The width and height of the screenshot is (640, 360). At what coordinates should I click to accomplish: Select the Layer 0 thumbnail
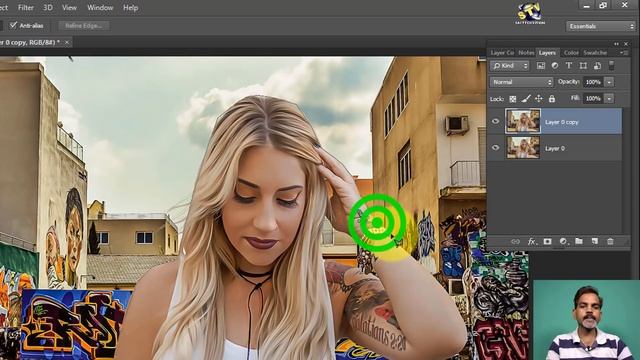(x=523, y=147)
